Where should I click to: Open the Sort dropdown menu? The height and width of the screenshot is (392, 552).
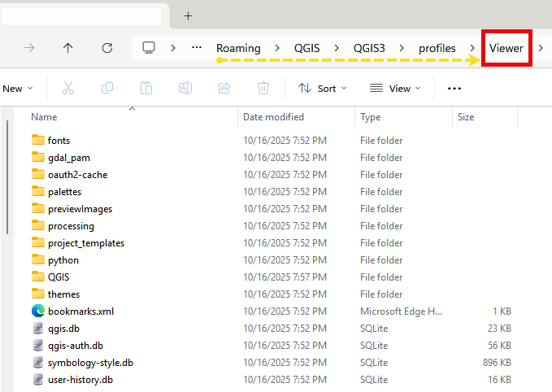click(x=322, y=89)
